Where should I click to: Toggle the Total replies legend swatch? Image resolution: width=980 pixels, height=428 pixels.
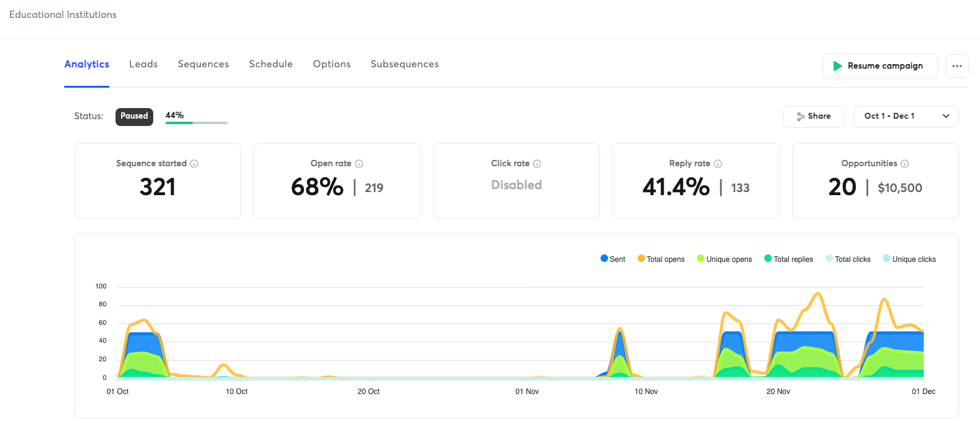point(768,259)
